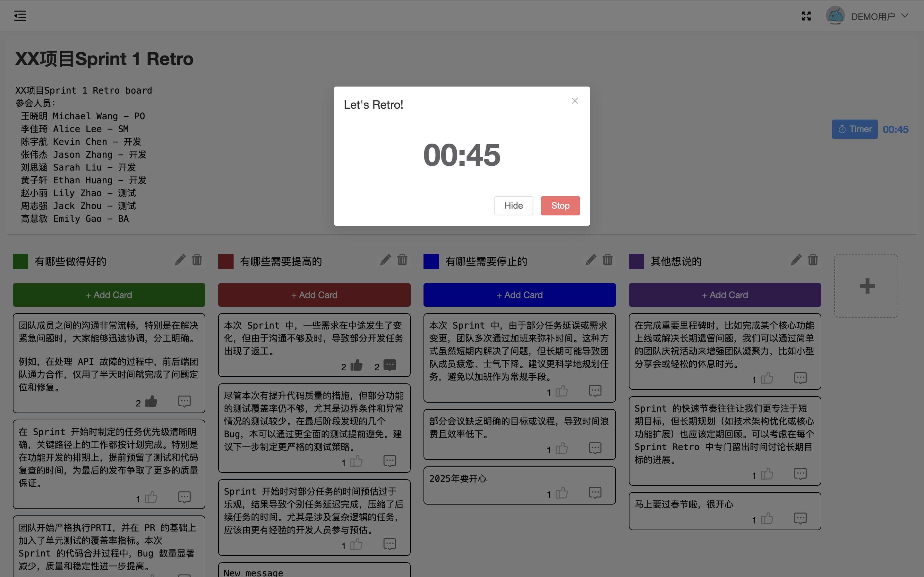Stop the retro countdown timer
The height and width of the screenshot is (577, 924).
560,206
